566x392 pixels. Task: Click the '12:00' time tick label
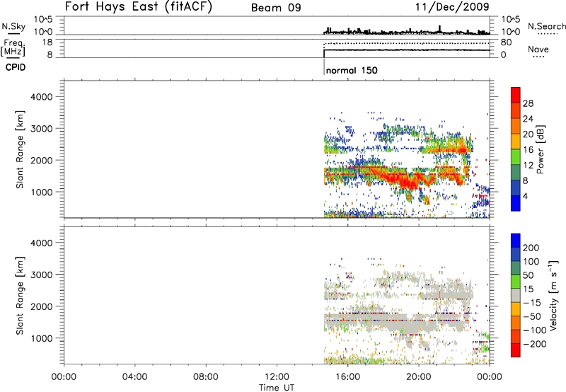tap(277, 376)
